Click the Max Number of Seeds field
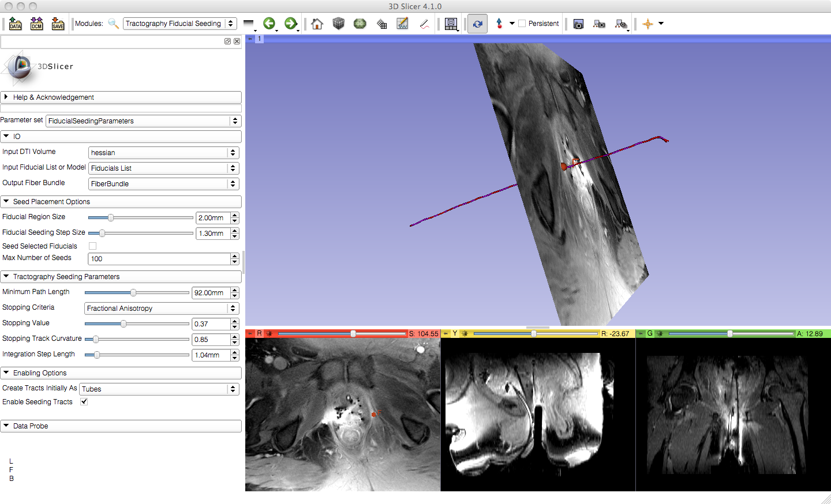This screenshot has height=504, width=831. [159, 259]
